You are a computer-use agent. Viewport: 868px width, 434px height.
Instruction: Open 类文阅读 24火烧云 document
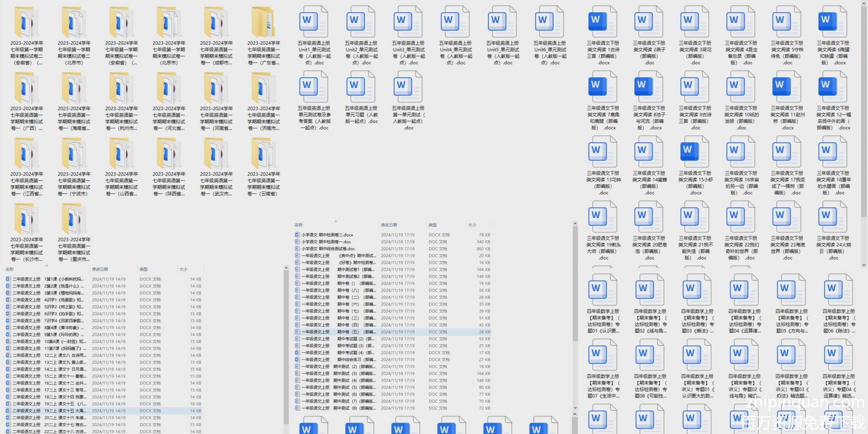[x=833, y=217]
